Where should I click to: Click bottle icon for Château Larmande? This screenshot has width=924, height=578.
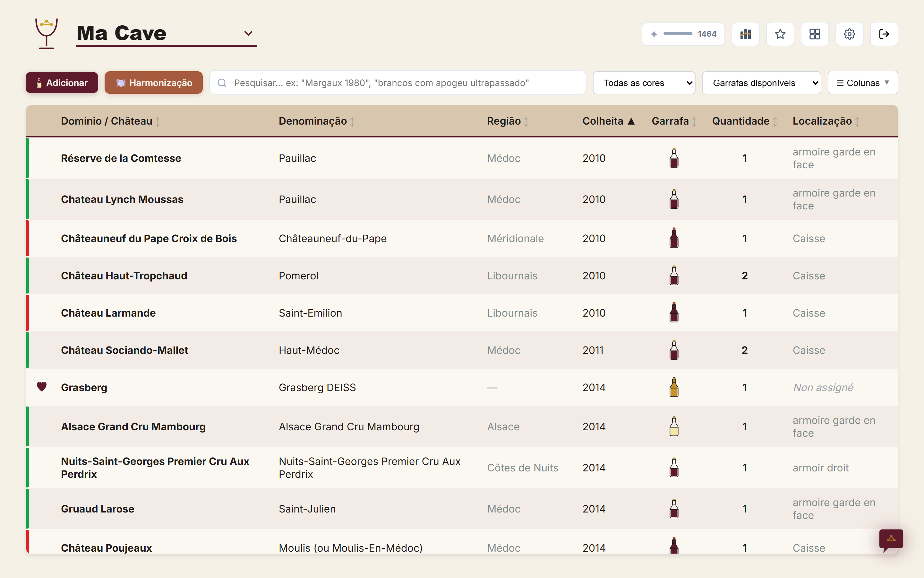coord(674,312)
